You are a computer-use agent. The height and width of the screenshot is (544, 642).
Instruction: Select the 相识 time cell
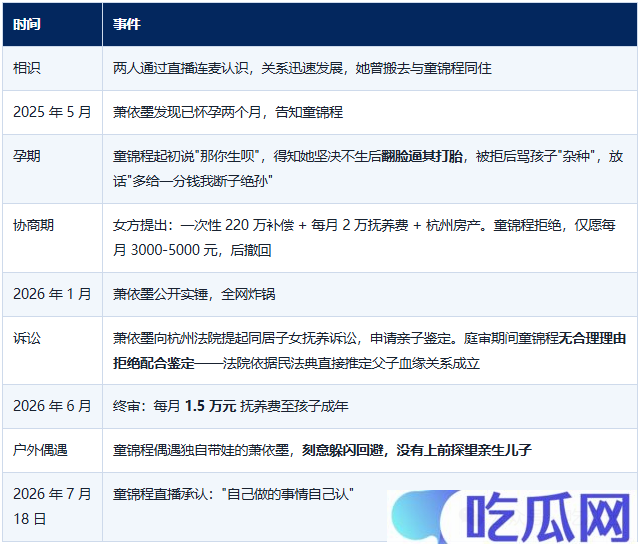52,68
